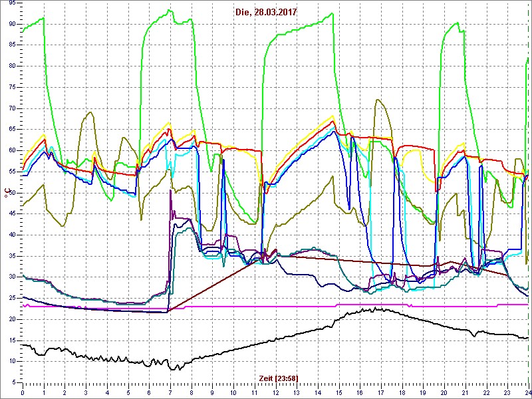Screen dimensions: 532x399
Task: Click the chart title "Die, 28.03.2017"
Action: pos(266,12)
